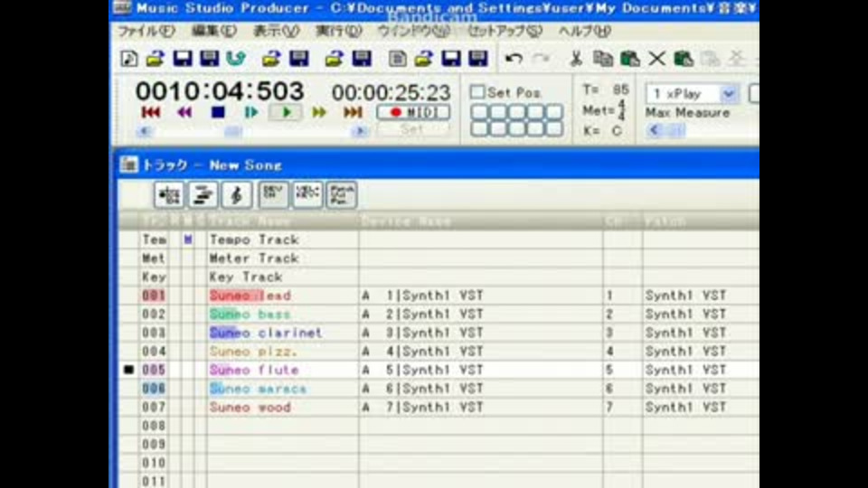Delete selection with the X icon
This screenshot has height=488, width=868.
click(656, 58)
